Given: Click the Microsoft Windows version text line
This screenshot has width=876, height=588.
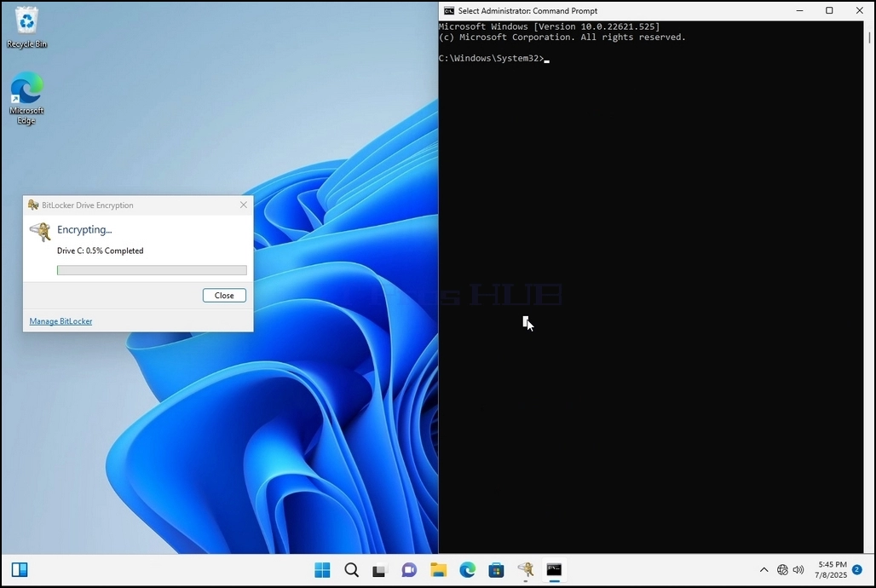Looking at the screenshot, I should point(549,26).
